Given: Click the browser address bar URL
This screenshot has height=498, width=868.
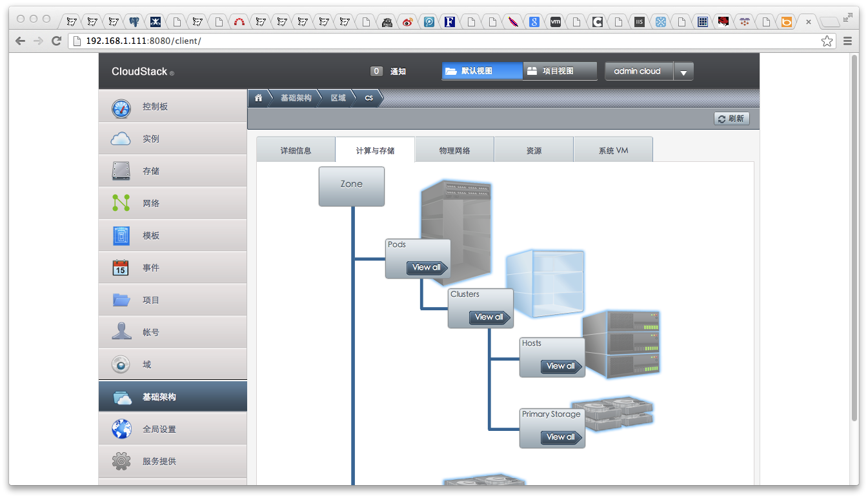Looking at the screenshot, I should [143, 41].
